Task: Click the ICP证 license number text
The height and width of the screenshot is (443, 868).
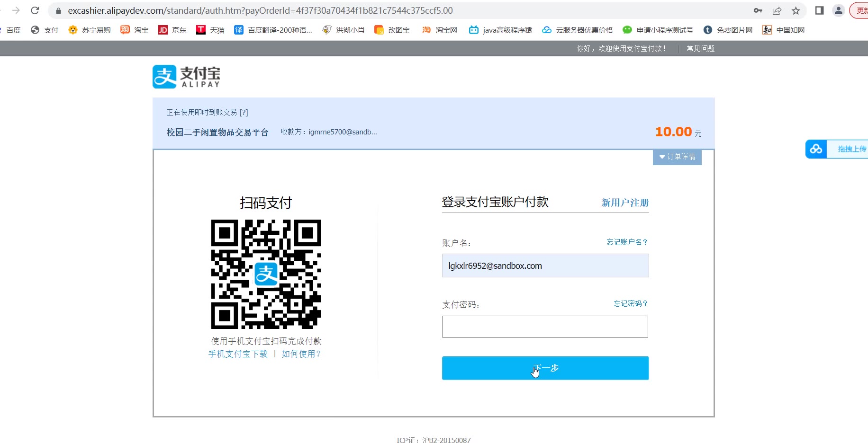Action: coord(434,440)
